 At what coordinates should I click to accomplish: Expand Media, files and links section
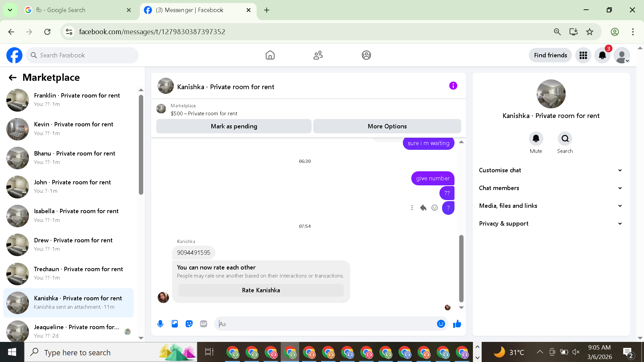coord(550,206)
